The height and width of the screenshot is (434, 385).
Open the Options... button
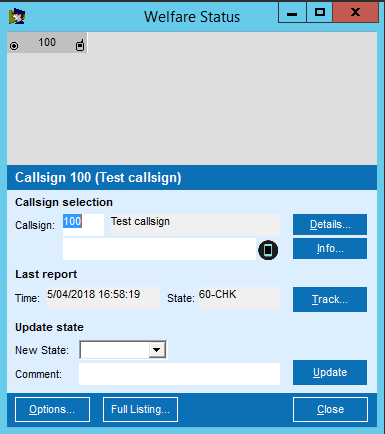52,409
